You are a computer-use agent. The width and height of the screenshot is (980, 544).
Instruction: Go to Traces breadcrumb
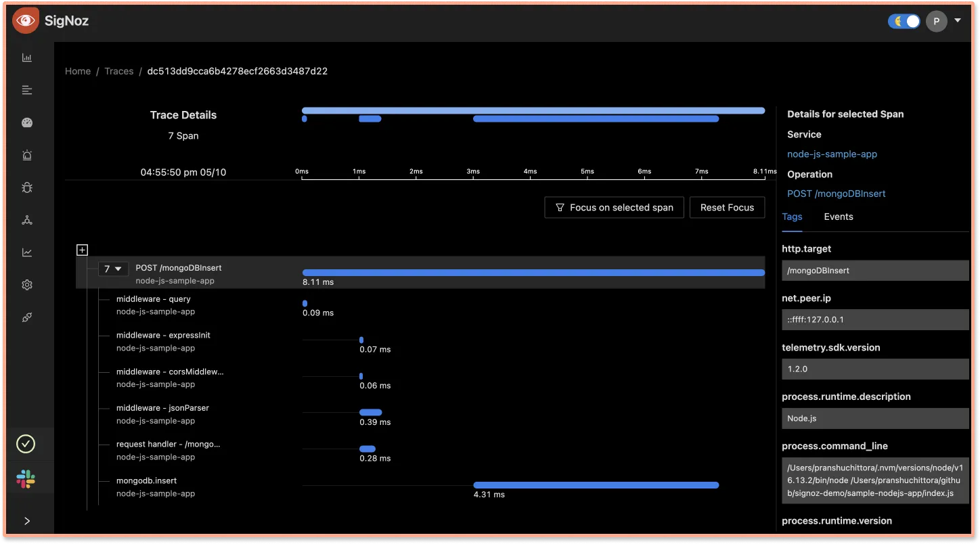click(119, 71)
